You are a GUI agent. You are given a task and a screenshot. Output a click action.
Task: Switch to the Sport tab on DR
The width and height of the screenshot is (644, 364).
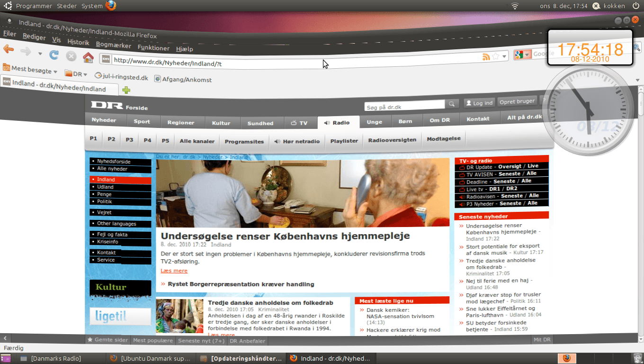tap(142, 121)
